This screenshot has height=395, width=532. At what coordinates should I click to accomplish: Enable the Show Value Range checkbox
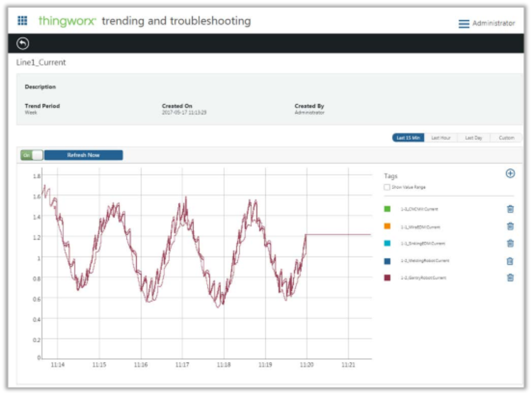coord(387,187)
